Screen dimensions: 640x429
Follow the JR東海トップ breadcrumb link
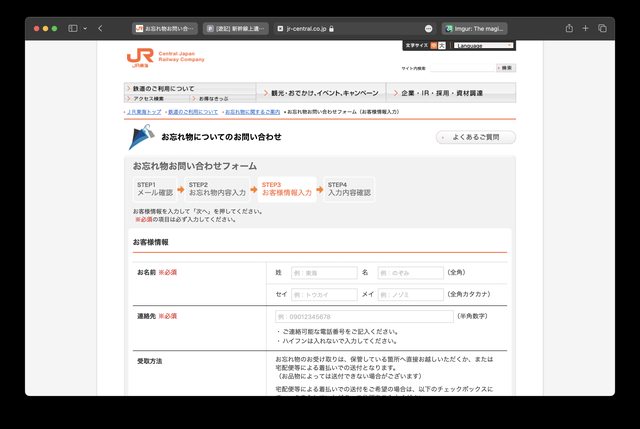pyautogui.click(x=142, y=112)
